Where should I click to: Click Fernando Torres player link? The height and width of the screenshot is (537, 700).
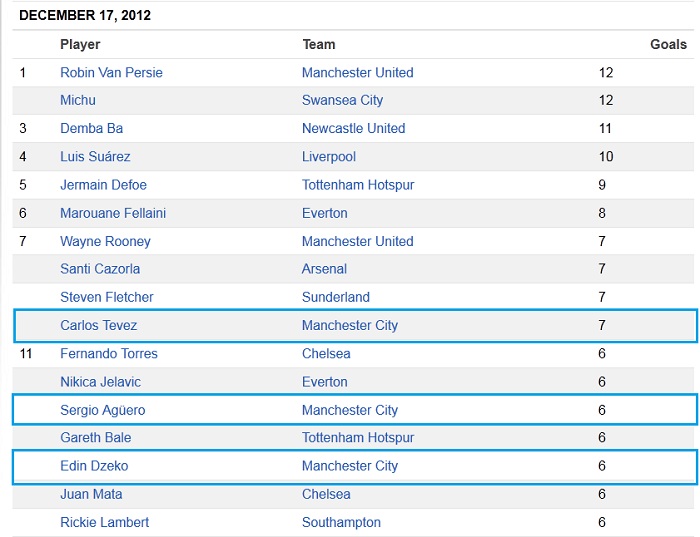point(109,354)
